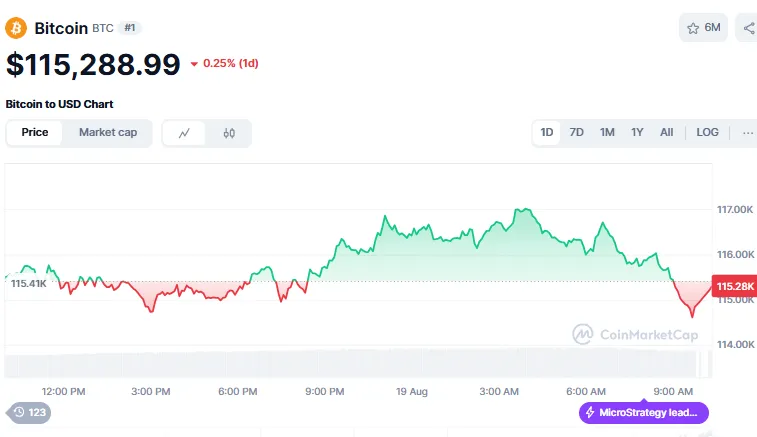Click the Bitcoin logo icon
The height and width of the screenshot is (437, 757).
point(17,28)
